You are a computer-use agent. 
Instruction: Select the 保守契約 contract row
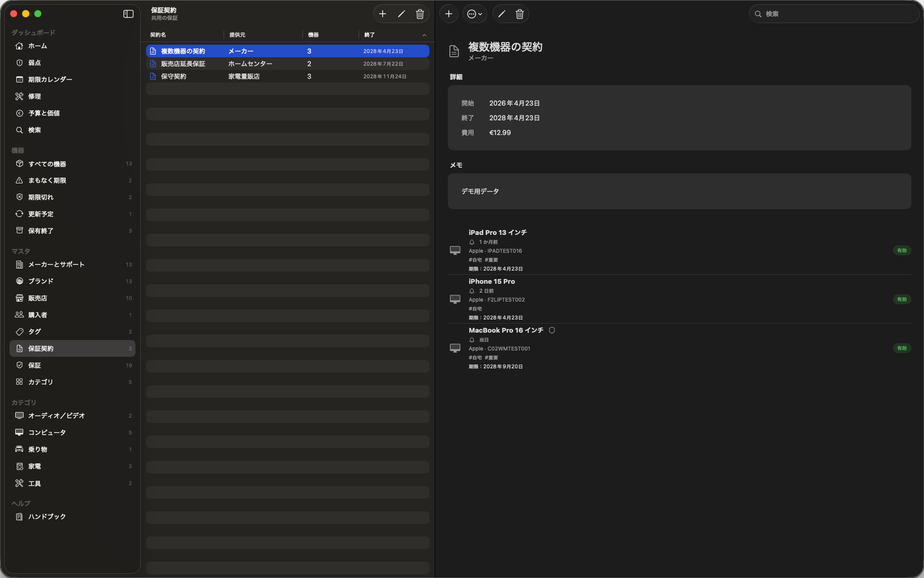pos(288,77)
